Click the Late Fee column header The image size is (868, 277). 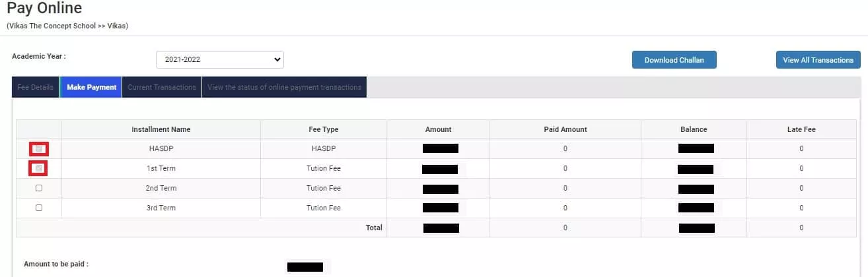click(x=801, y=129)
